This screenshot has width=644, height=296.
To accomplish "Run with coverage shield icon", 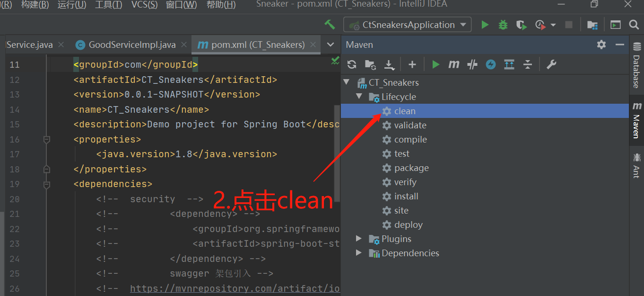I will pyautogui.click(x=522, y=25).
